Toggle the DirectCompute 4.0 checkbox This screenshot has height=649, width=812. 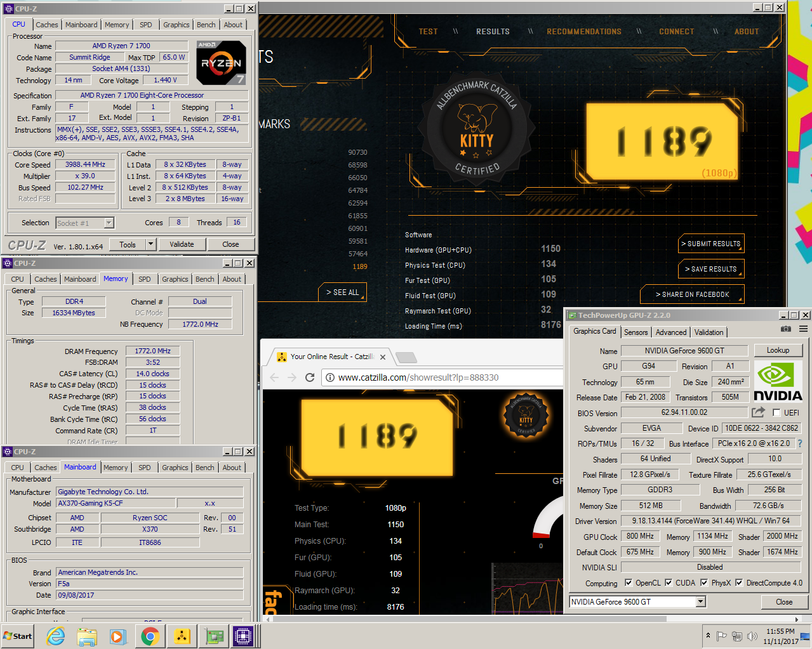point(739,582)
